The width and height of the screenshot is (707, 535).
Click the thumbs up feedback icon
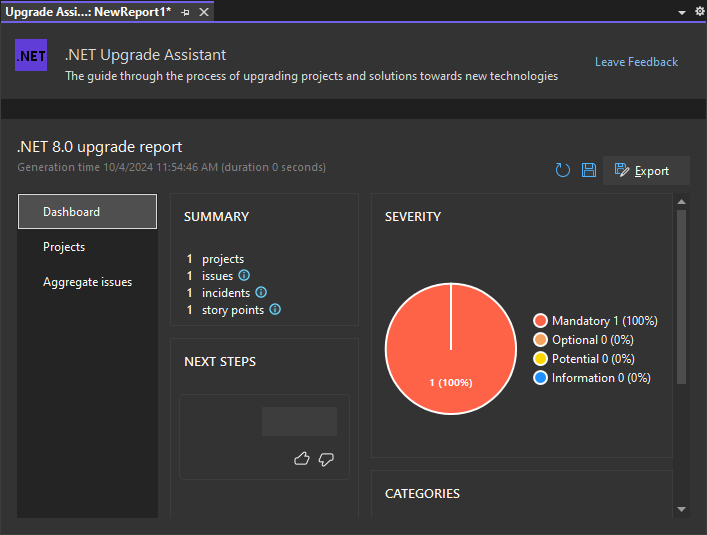point(302,459)
